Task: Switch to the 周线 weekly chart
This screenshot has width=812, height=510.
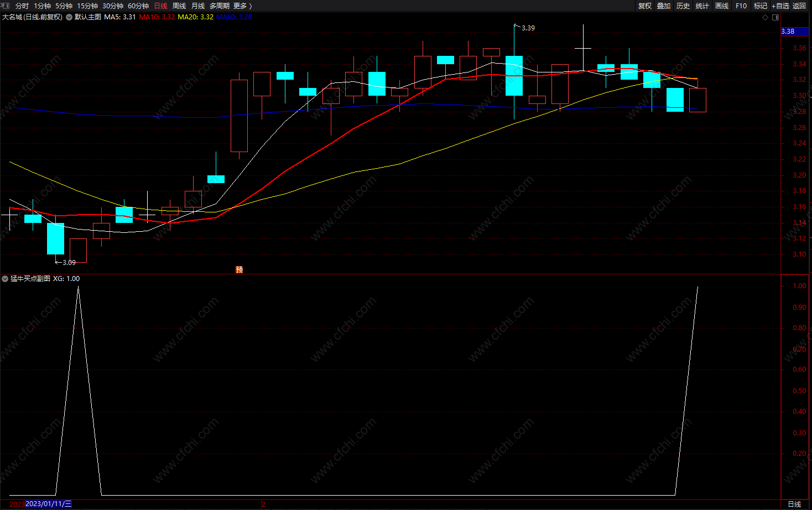Action: [x=179, y=6]
